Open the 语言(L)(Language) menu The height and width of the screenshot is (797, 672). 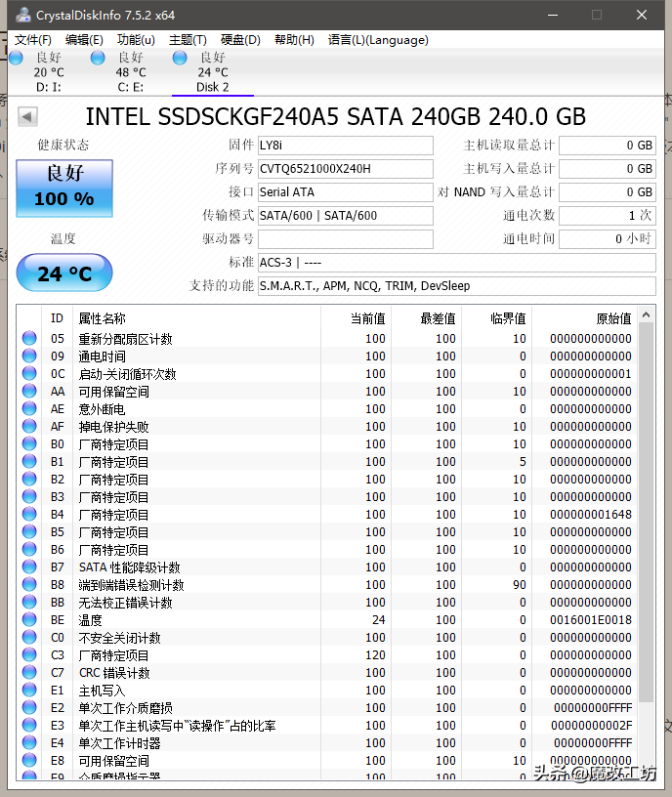(378, 40)
